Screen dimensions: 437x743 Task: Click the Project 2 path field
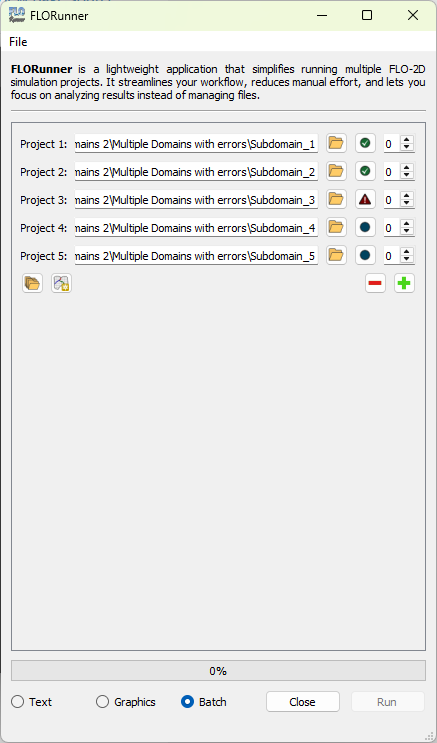tap(196, 172)
